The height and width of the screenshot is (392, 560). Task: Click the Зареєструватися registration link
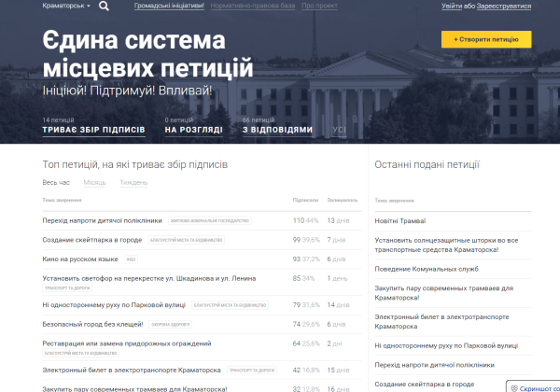(x=504, y=7)
